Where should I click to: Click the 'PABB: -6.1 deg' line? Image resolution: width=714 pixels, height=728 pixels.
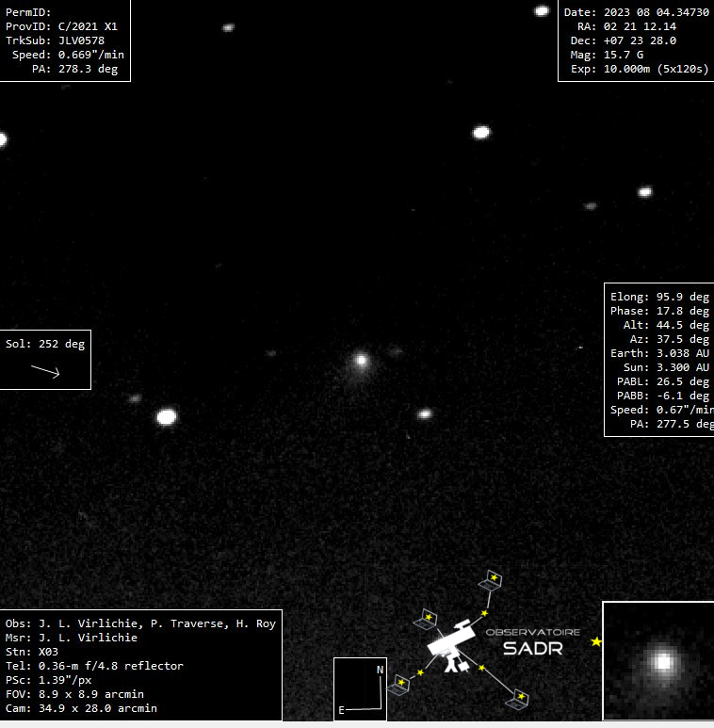click(x=663, y=396)
